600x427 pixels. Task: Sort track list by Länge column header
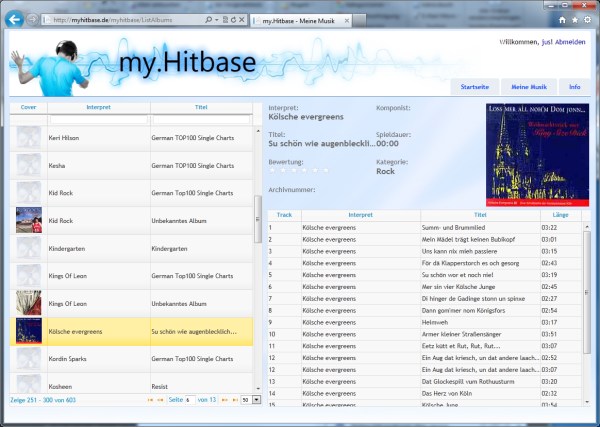pos(561,215)
